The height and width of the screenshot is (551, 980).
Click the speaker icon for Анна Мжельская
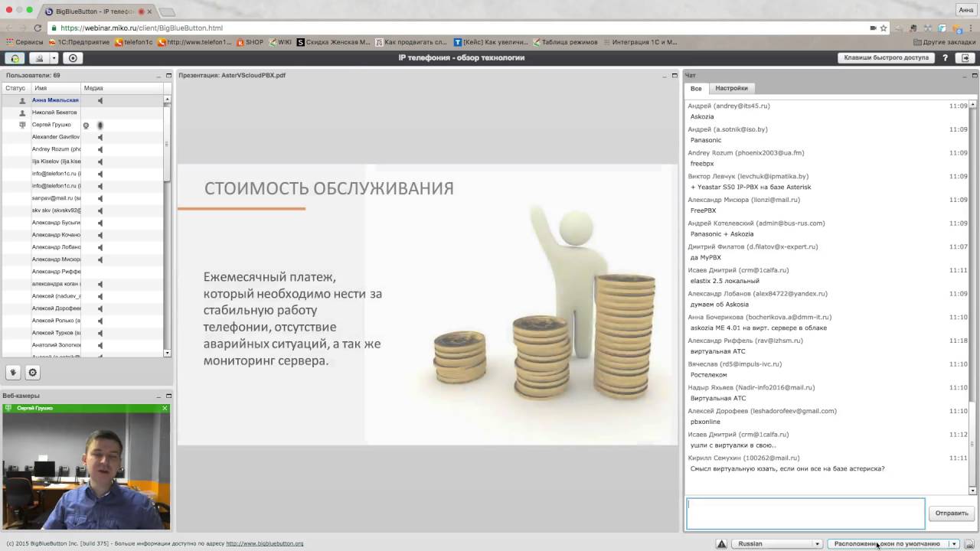pos(100,100)
